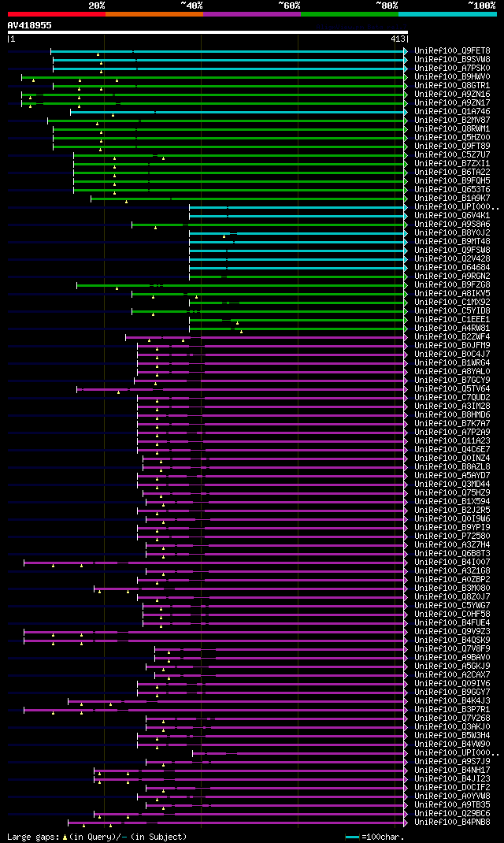Open UniRef100_B9FQH5 hit

[452, 180]
